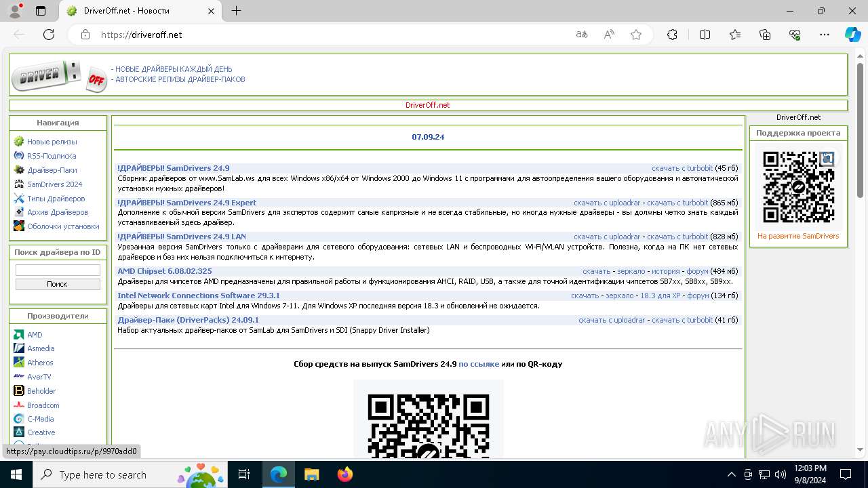Click the AverTV manufacturer icon
The image size is (868, 488).
19,377
